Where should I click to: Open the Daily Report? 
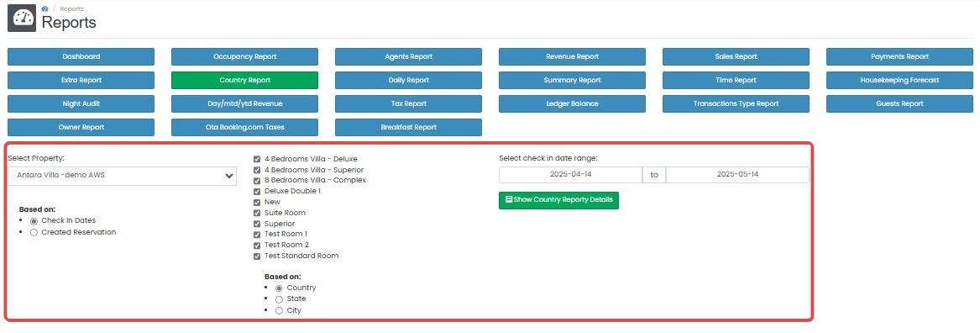pyautogui.click(x=408, y=80)
